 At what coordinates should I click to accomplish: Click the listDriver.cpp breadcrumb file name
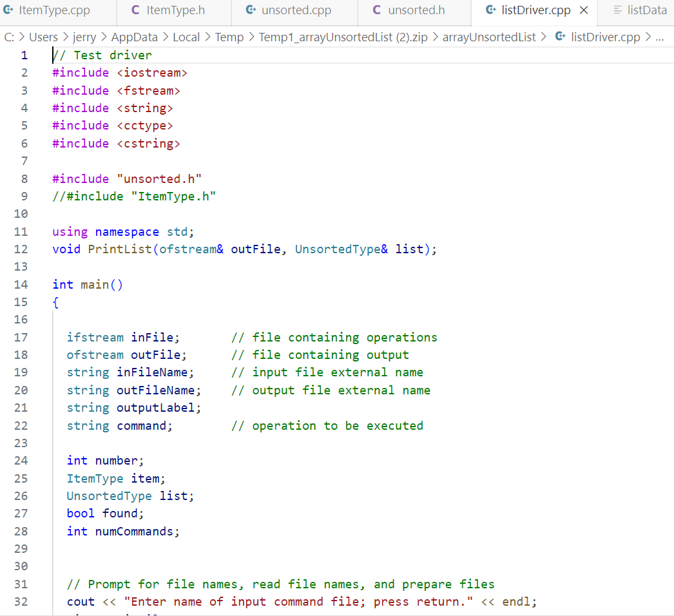605,37
